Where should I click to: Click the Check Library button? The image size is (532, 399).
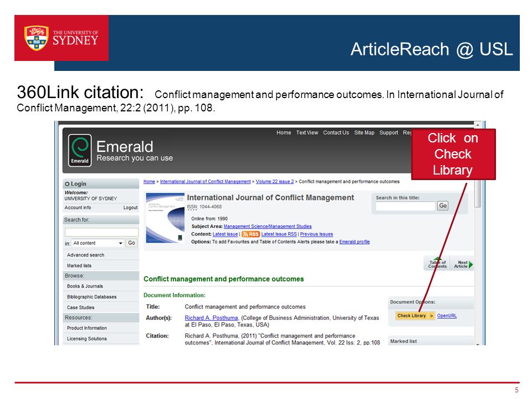(x=415, y=315)
